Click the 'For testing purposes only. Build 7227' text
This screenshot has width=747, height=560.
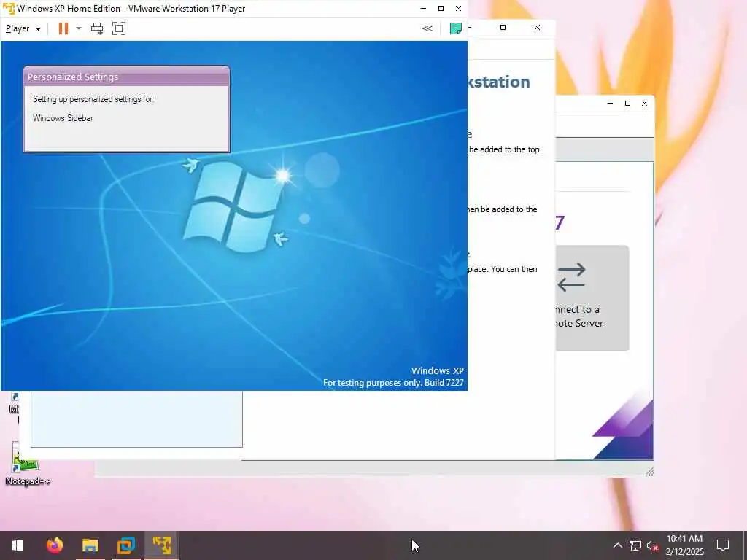pos(393,383)
